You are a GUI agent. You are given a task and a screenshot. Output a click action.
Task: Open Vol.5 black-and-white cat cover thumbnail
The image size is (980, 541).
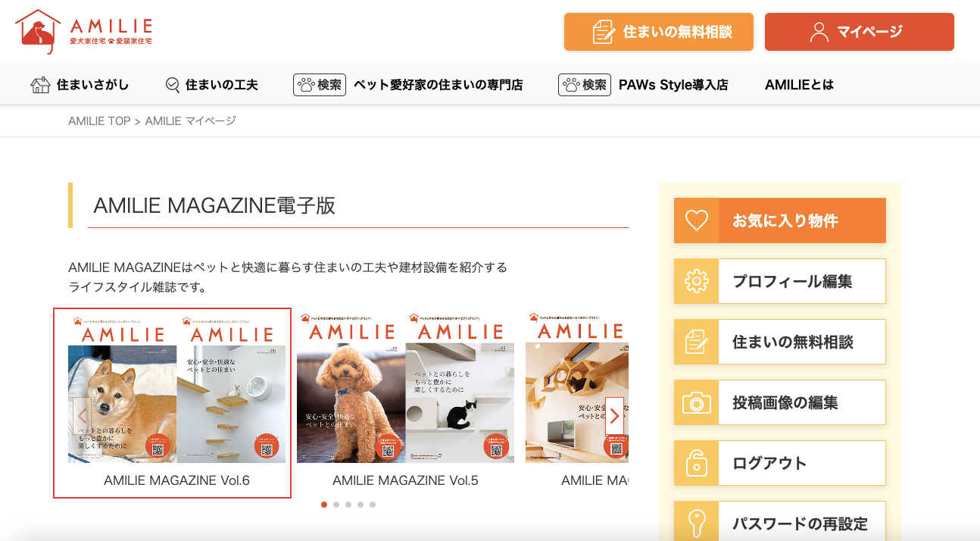click(x=460, y=387)
